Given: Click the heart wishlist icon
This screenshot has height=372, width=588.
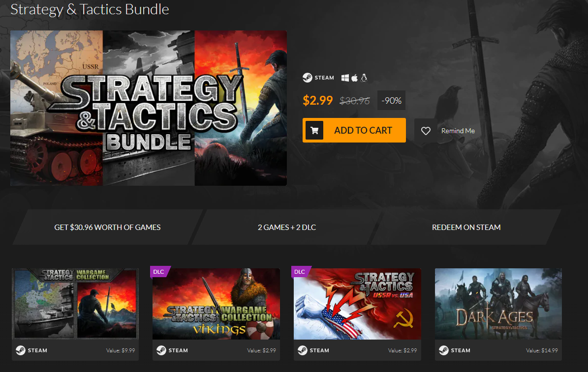Looking at the screenshot, I should coord(426,131).
